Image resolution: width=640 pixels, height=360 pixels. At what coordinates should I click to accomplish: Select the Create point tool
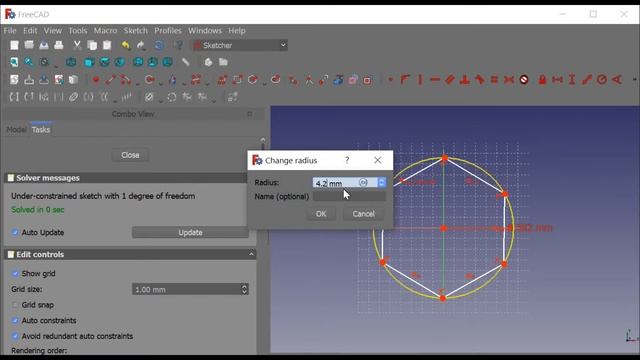point(96,80)
